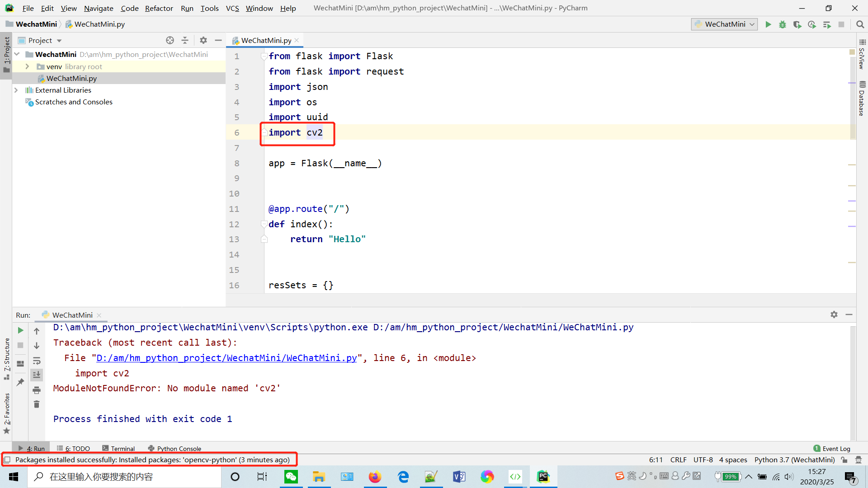Run WeChatMini with coverage shield icon
868x488 pixels.
(797, 24)
